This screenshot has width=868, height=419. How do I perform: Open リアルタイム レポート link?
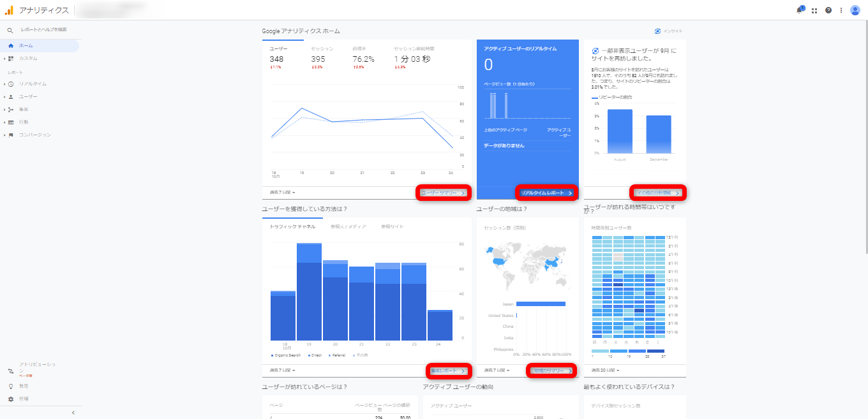(x=546, y=193)
